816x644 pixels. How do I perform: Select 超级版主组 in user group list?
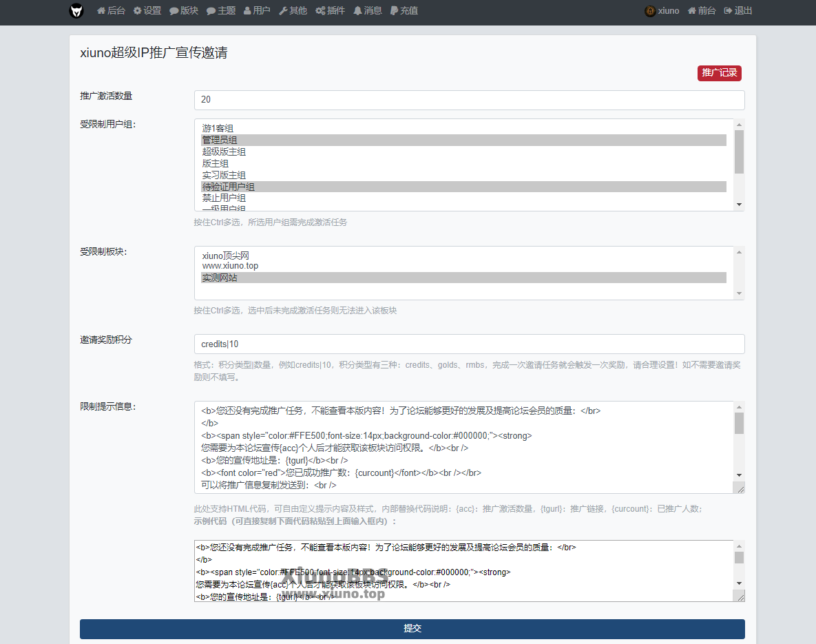point(224,152)
